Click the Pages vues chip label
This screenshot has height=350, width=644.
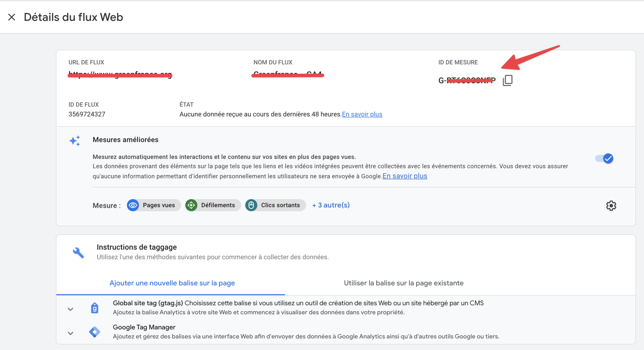click(159, 205)
